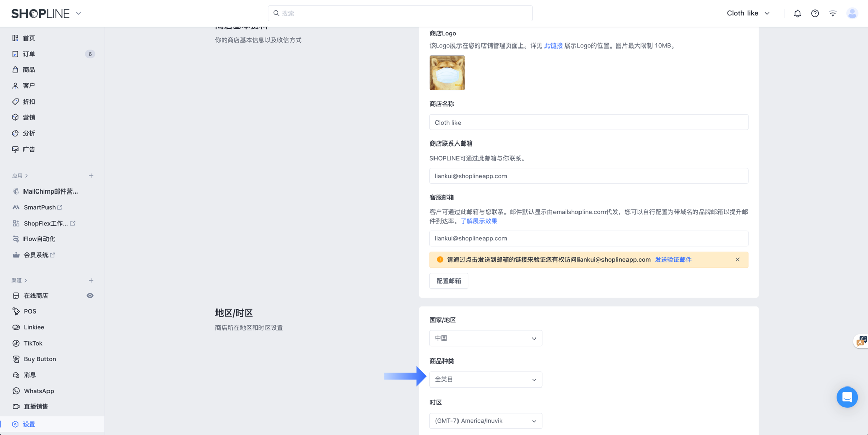The image size is (868, 435).
Task: Edit the 客服邮箱 field
Action: point(589,238)
